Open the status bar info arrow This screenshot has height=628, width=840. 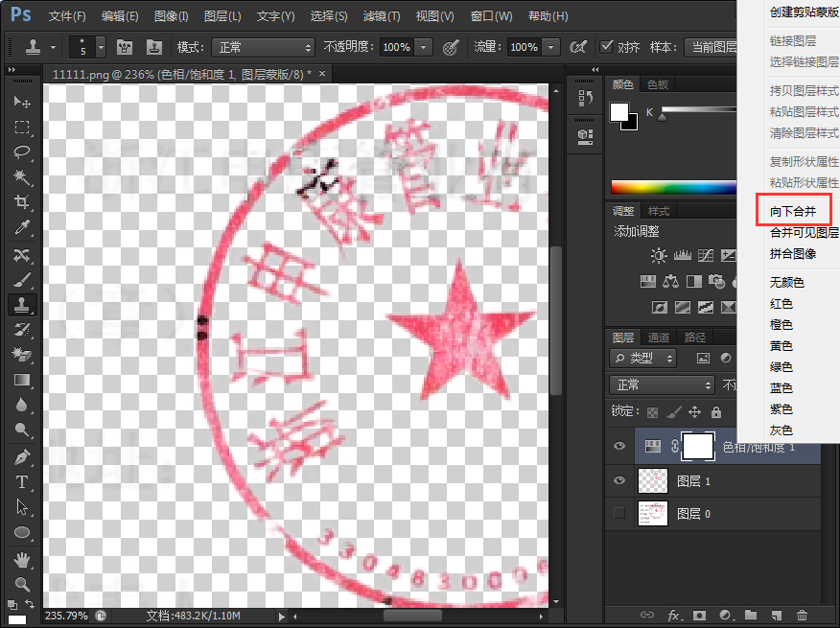point(281,616)
